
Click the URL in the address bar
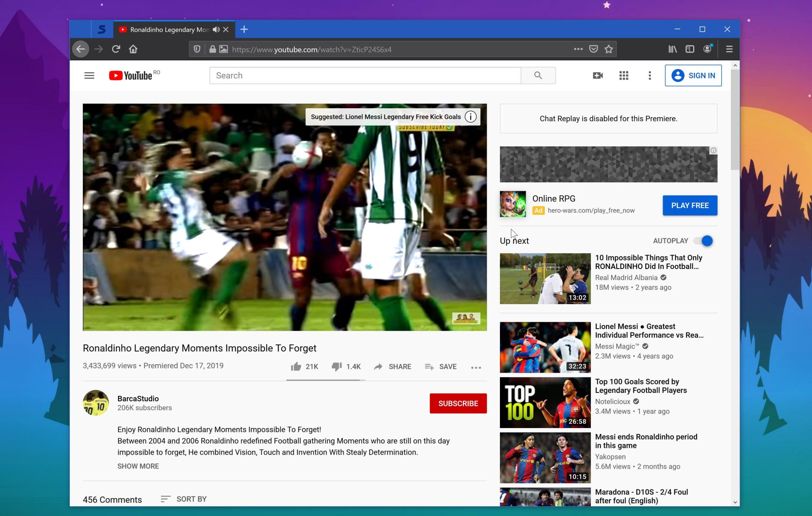coord(312,49)
